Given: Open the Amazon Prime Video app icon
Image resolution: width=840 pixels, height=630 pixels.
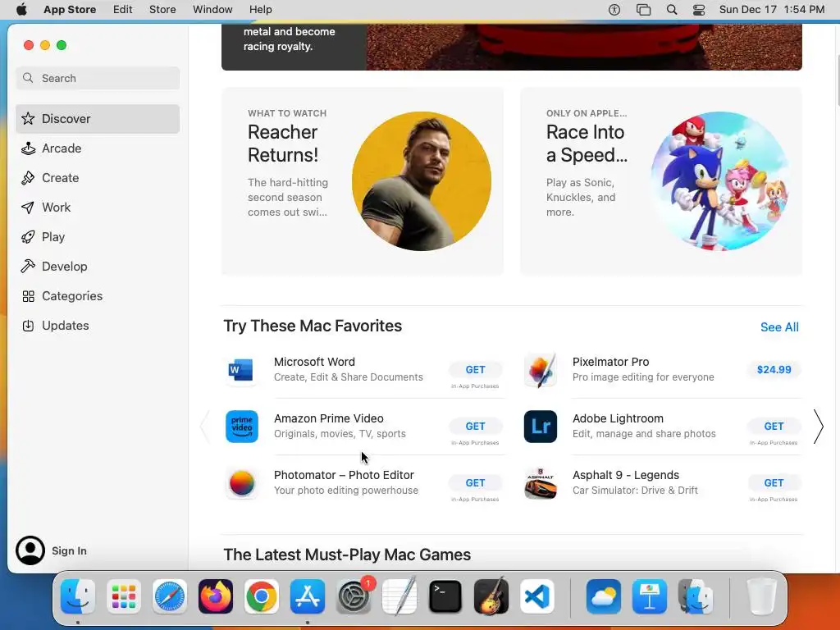Looking at the screenshot, I should (242, 427).
